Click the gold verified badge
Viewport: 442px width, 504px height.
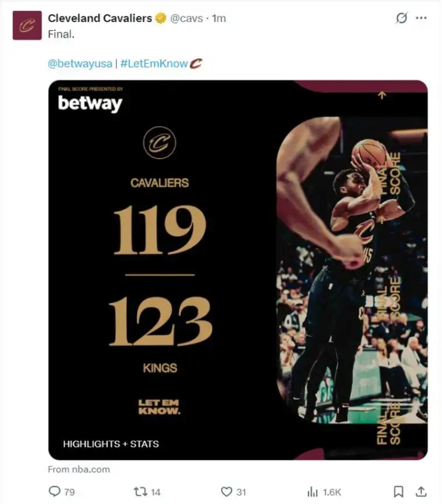(x=161, y=19)
